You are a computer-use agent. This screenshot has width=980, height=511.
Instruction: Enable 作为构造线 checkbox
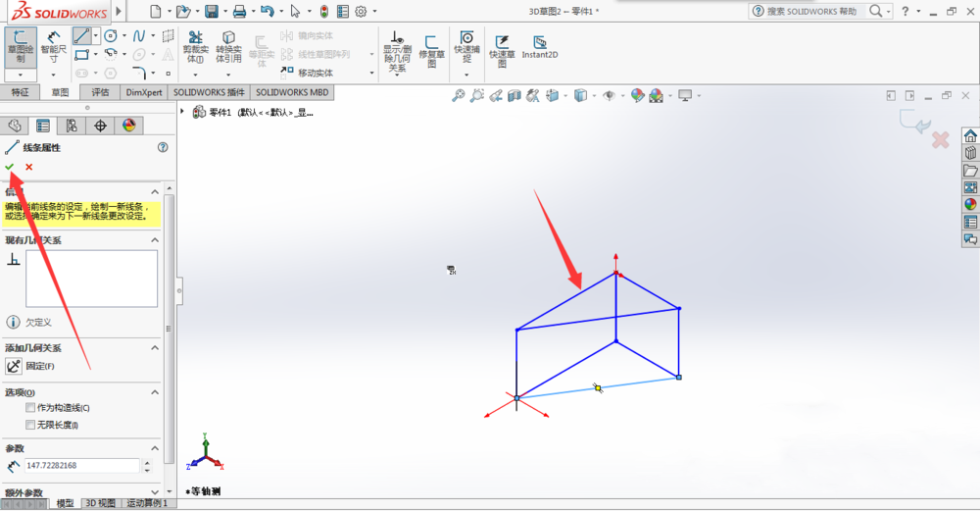click(30, 408)
